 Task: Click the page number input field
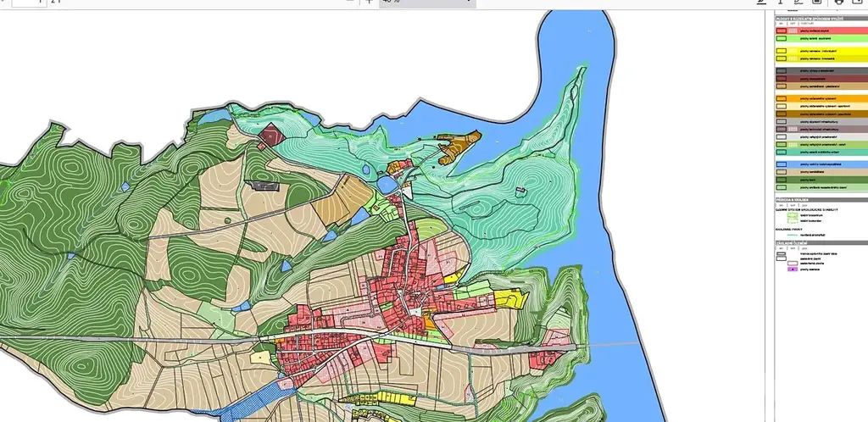pyautogui.click(x=28, y=3)
